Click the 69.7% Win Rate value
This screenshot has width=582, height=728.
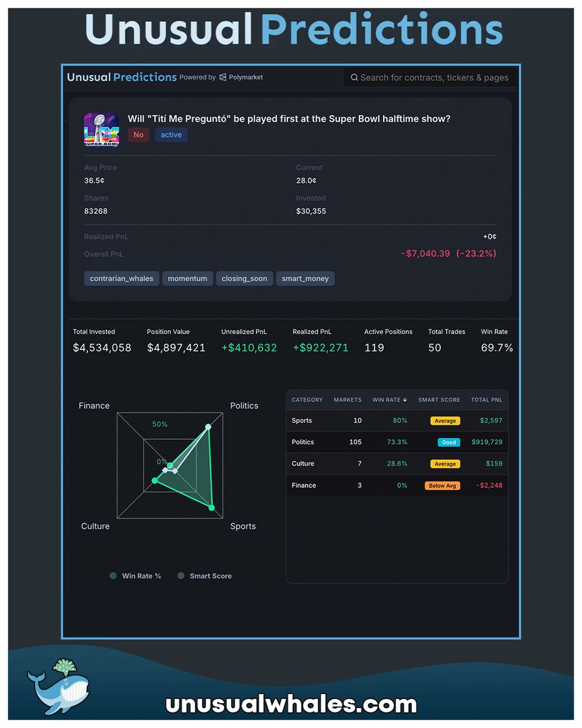pos(497,348)
